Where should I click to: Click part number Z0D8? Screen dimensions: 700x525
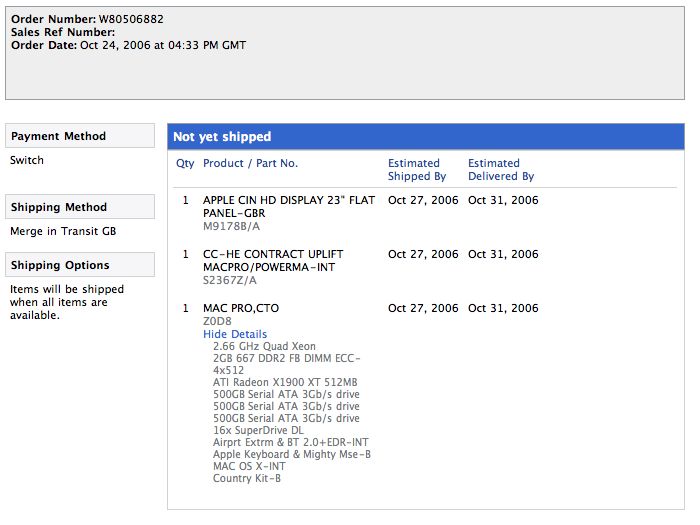click(x=217, y=321)
